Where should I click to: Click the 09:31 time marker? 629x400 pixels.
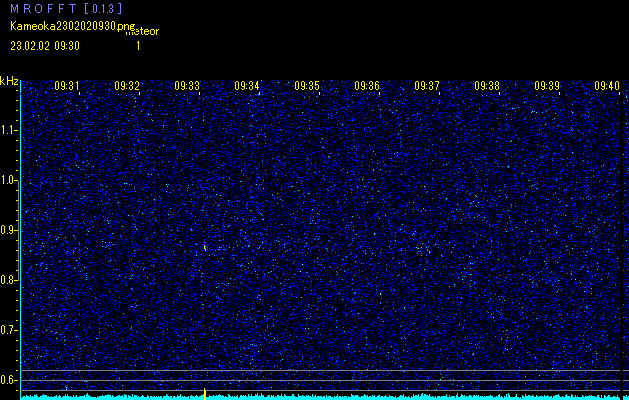click(x=67, y=86)
